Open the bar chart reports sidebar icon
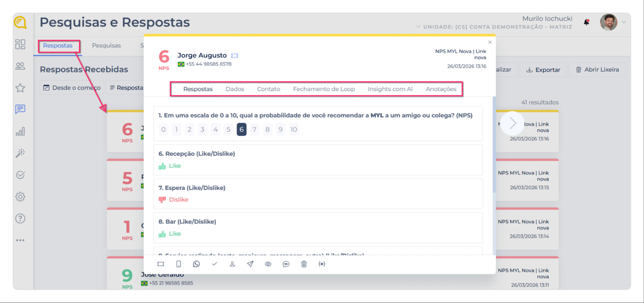 click(x=20, y=131)
